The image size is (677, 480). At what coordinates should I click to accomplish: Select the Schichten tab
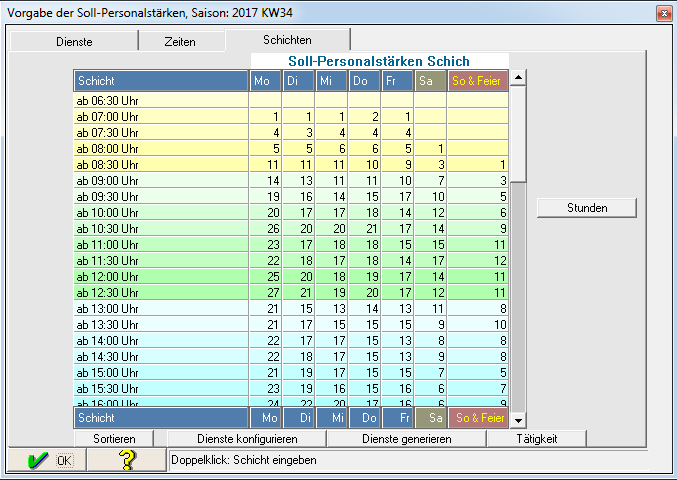(287, 40)
